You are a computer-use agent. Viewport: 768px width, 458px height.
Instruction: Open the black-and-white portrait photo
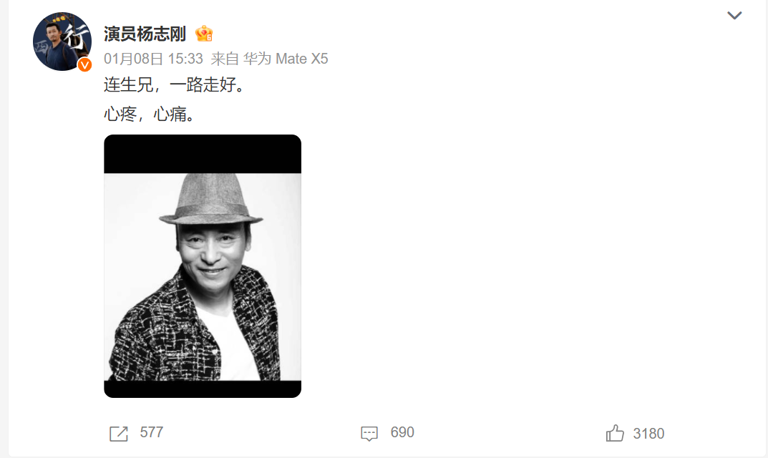(x=202, y=266)
